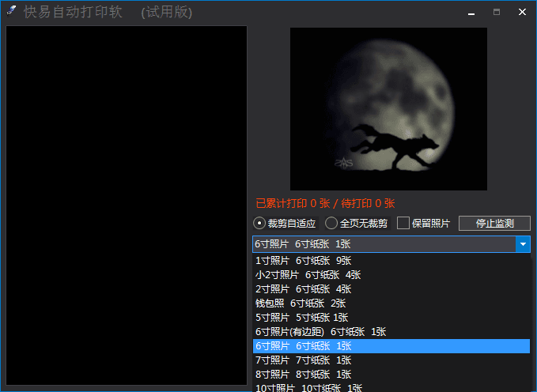
Task: Click the 停止监测 button
Action: 494,224
